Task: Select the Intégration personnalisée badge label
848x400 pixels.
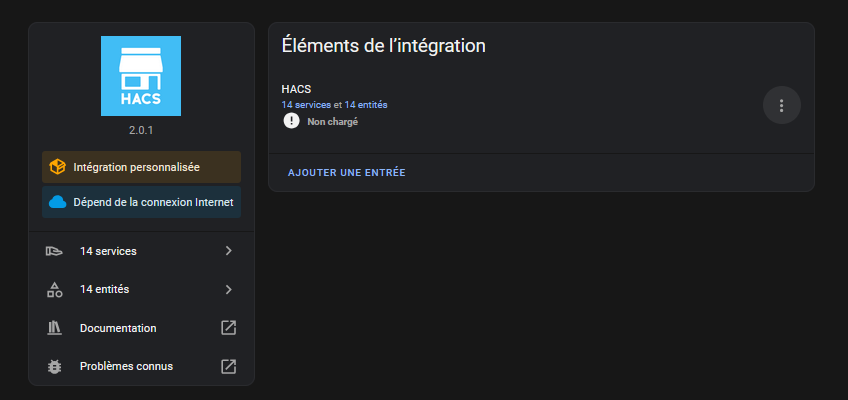Action: 137,168
